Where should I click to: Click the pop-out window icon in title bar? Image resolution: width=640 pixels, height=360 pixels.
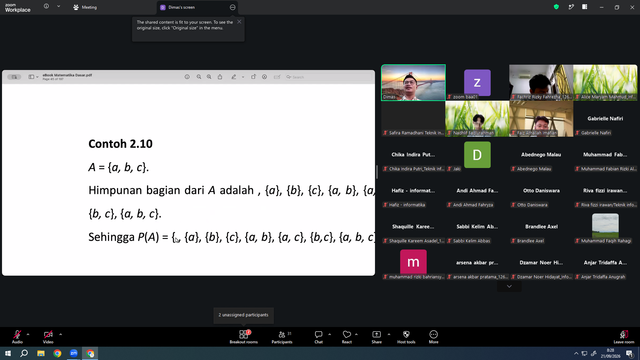coord(571,7)
